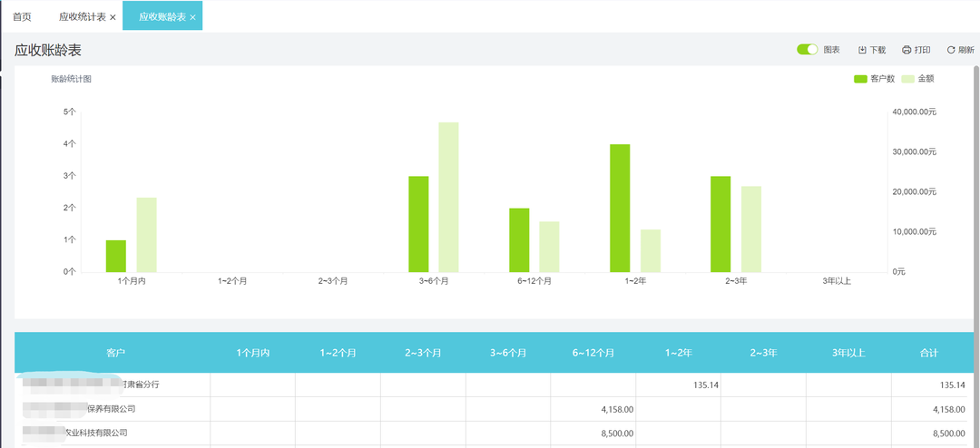The height and width of the screenshot is (448, 980).
Task: Click the 合计 column header
Action: click(x=928, y=352)
